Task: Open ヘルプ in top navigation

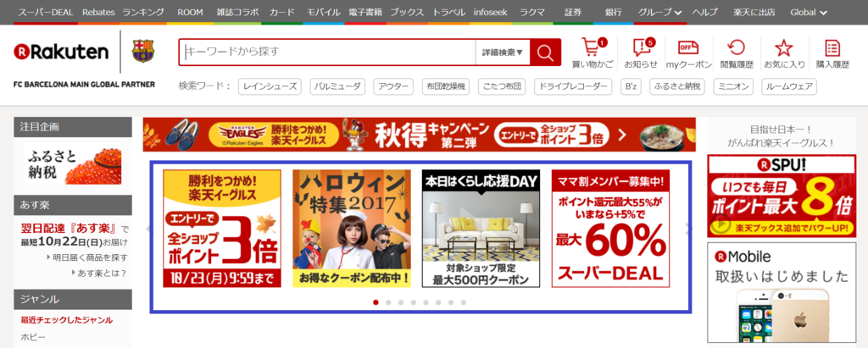Action: pyautogui.click(x=705, y=12)
